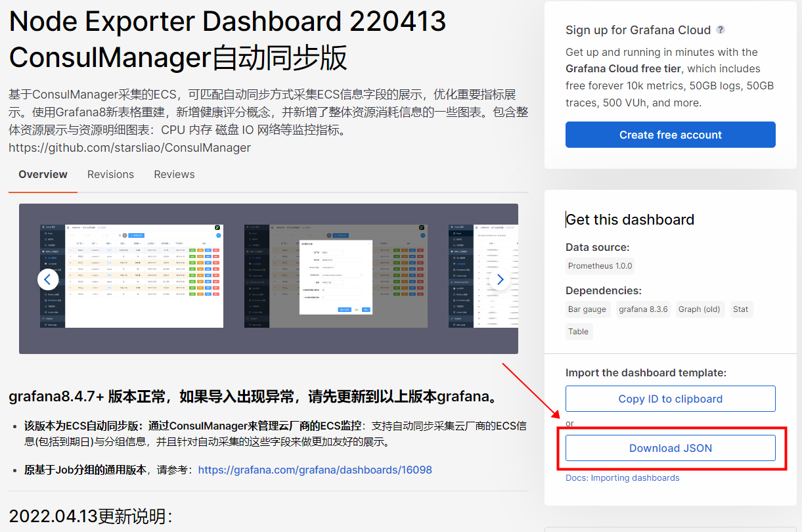802x532 pixels.
Task: Open the grafana.com dashboards 16098 link
Action: coord(315,470)
